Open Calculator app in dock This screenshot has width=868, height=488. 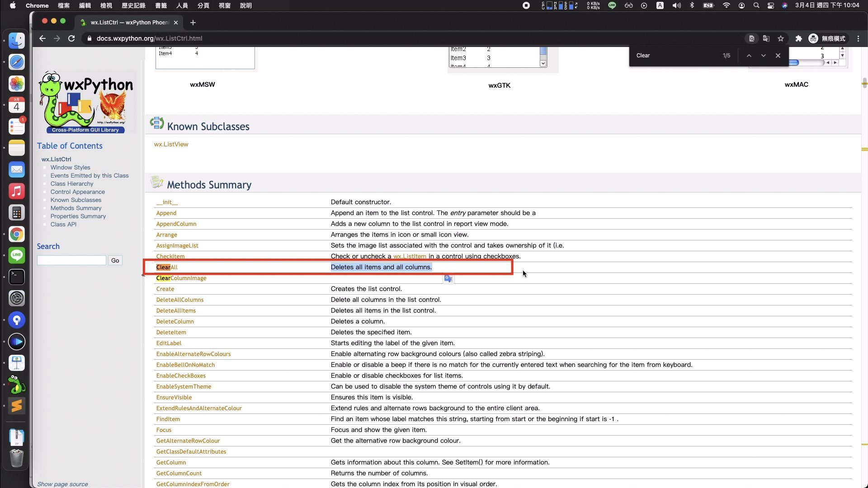[x=17, y=213]
